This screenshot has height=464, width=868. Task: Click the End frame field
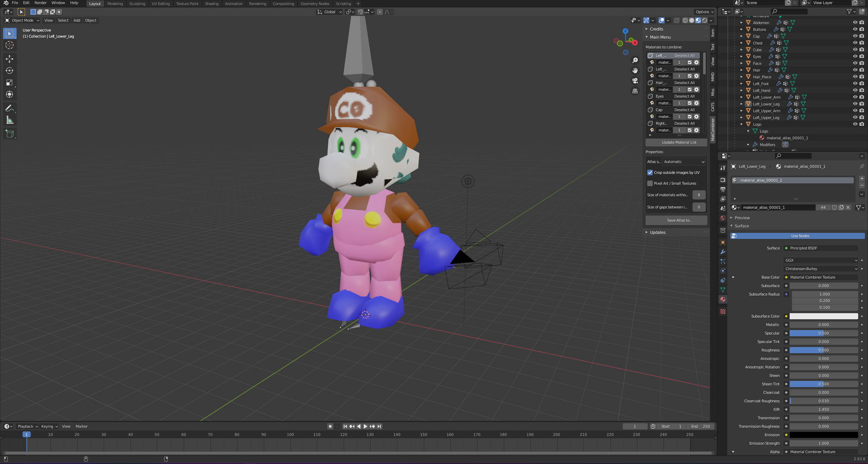700,427
